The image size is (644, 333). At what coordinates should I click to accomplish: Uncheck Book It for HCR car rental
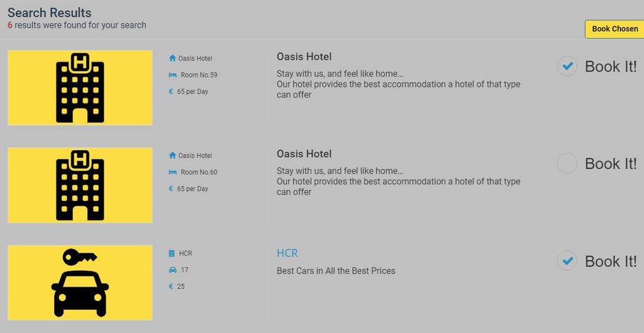[567, 261]
